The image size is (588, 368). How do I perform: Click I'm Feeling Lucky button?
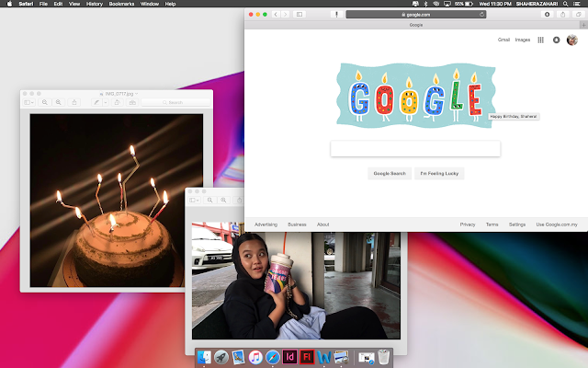[x=439, y=174]
